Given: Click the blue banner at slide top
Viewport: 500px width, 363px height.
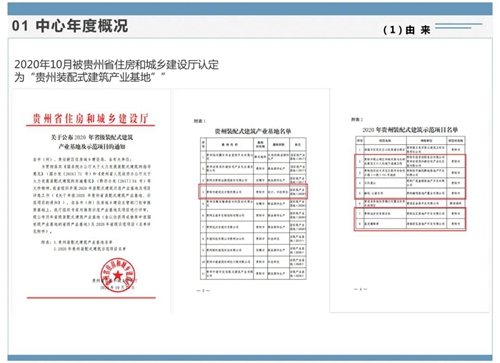Looking at the screenshot, I should click(x=250, y=9).
